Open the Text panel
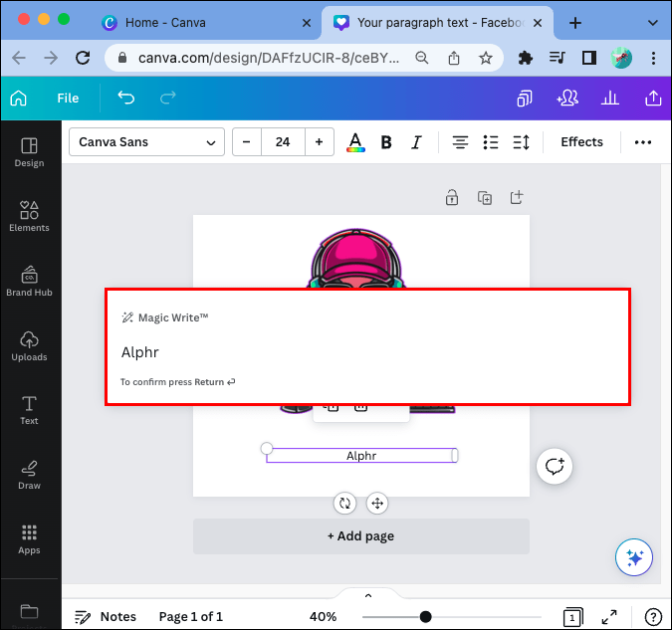This screenshot has height=630, width=672. pos(29,411)
